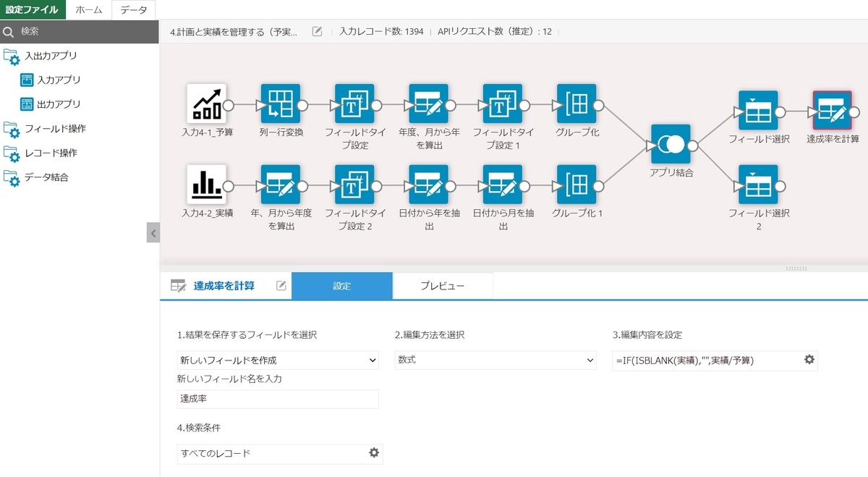The width and height of the screenshot is (868, 477).
Task: Expand the 入出力アプリ folder
Action: (x=12, y=56)
